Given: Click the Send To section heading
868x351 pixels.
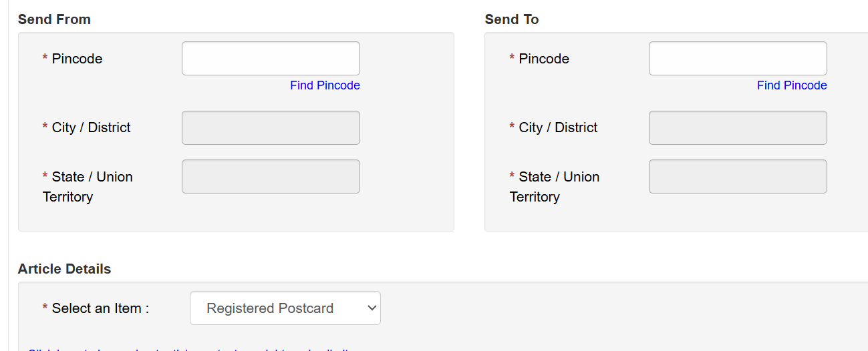Looking at the screenshot, I should (512, 19).
